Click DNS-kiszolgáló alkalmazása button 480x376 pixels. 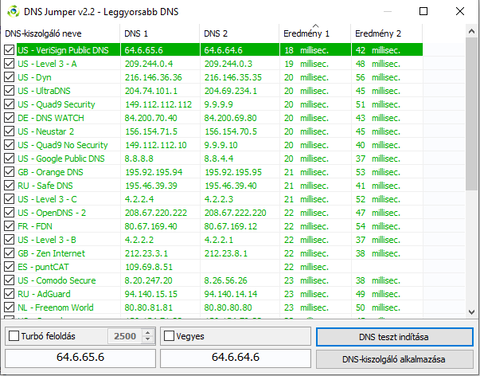(395, 359)
